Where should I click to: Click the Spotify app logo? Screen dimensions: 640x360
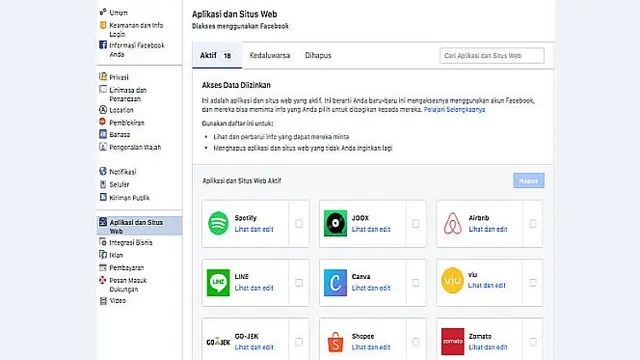(x=218, y=223)
